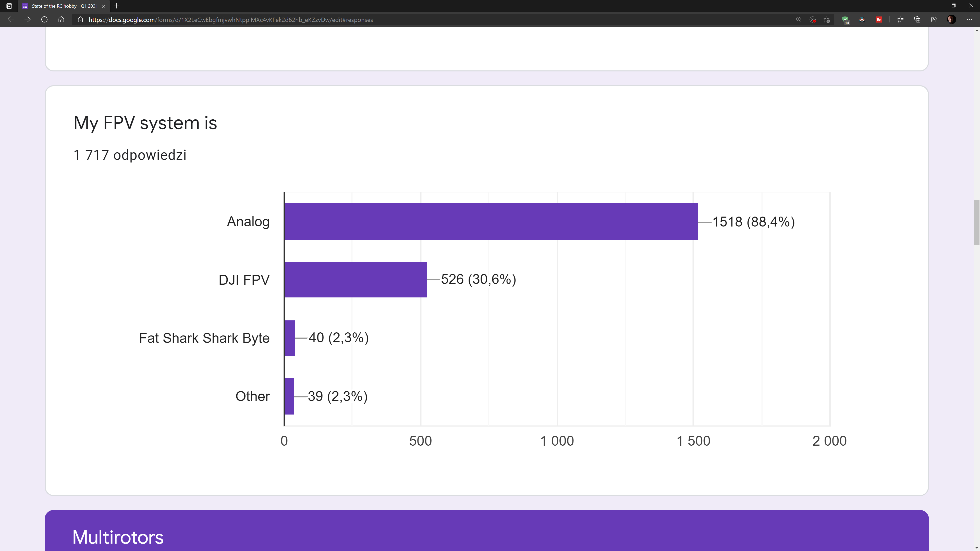Viewport: 980px width, 551px height.
Task: Open browser Settings and more menu
Action: (969, 20)
